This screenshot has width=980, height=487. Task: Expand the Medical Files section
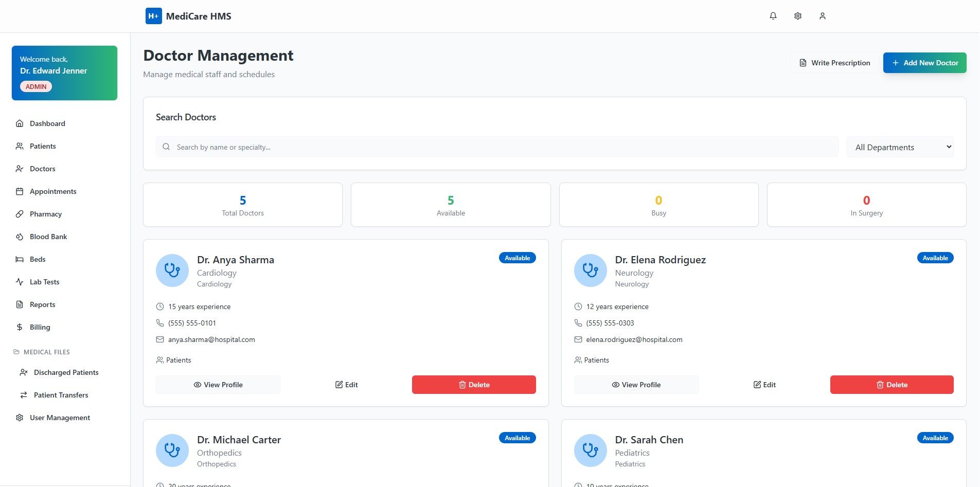(x=46, y=352)
